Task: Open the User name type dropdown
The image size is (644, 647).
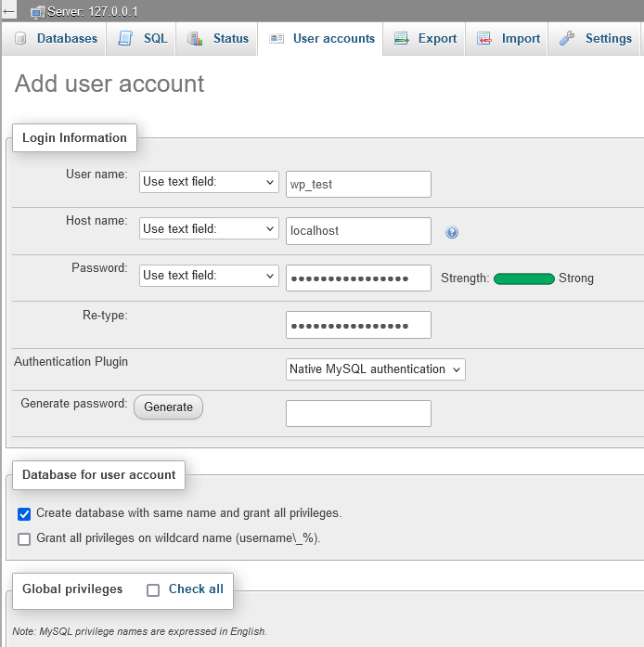Action: pos(209,182)
